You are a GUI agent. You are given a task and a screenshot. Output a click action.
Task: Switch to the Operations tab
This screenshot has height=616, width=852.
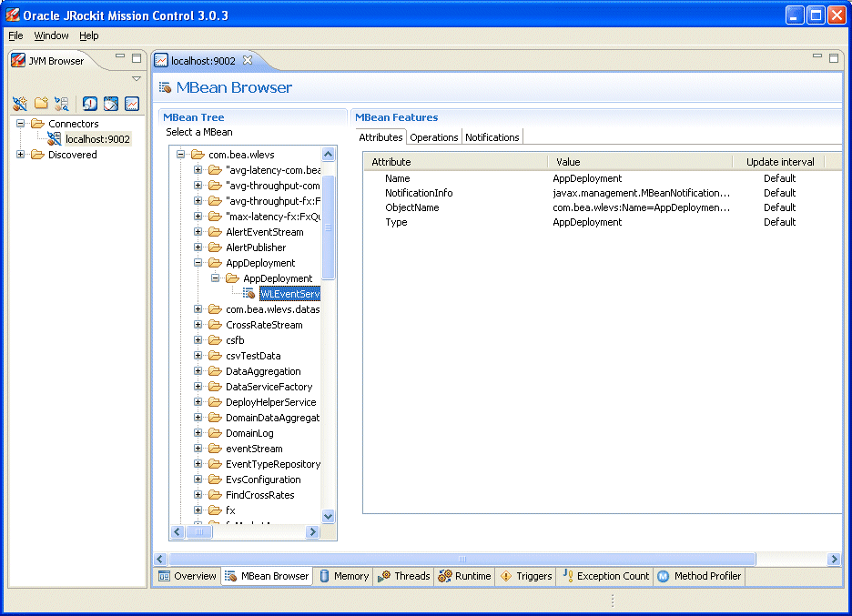[433, 137]
